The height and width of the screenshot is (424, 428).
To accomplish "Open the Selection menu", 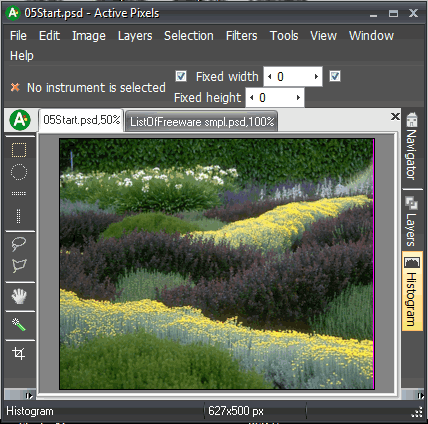I will (189, 36).
